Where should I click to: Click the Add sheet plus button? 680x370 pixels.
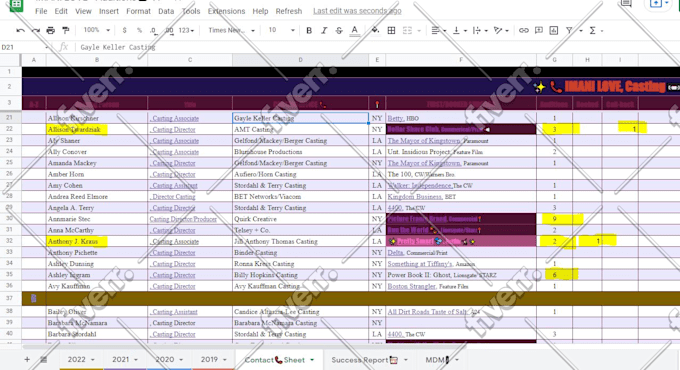27,359
